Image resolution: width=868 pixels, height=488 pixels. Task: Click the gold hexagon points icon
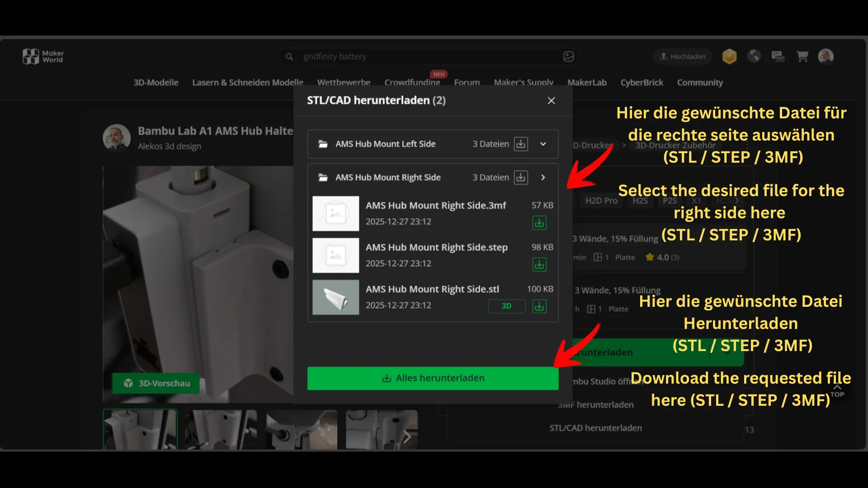(x=729, y=56)
